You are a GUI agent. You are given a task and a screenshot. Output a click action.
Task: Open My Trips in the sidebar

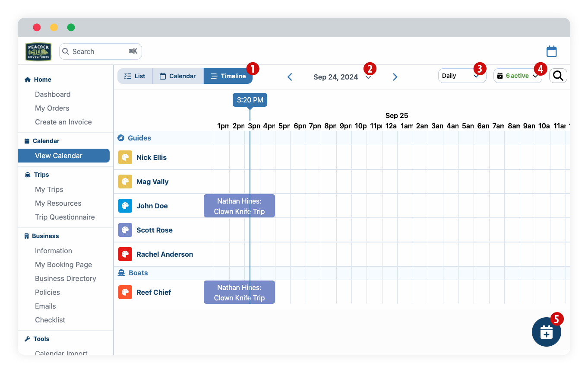49,189
